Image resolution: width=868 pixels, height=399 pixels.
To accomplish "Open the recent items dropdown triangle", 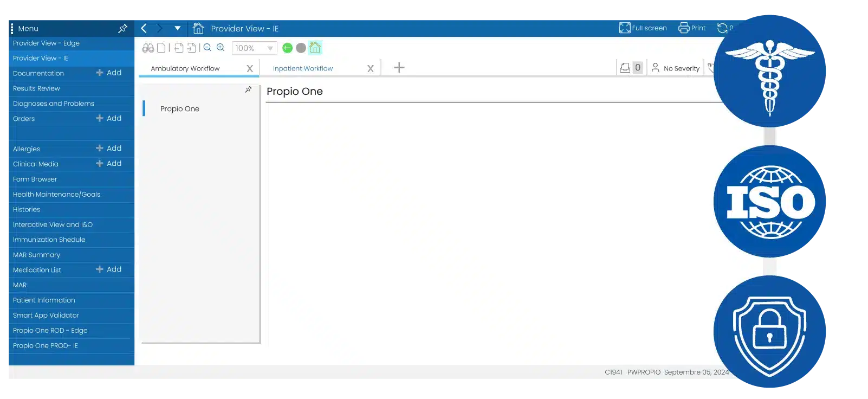I will point(178,28).
